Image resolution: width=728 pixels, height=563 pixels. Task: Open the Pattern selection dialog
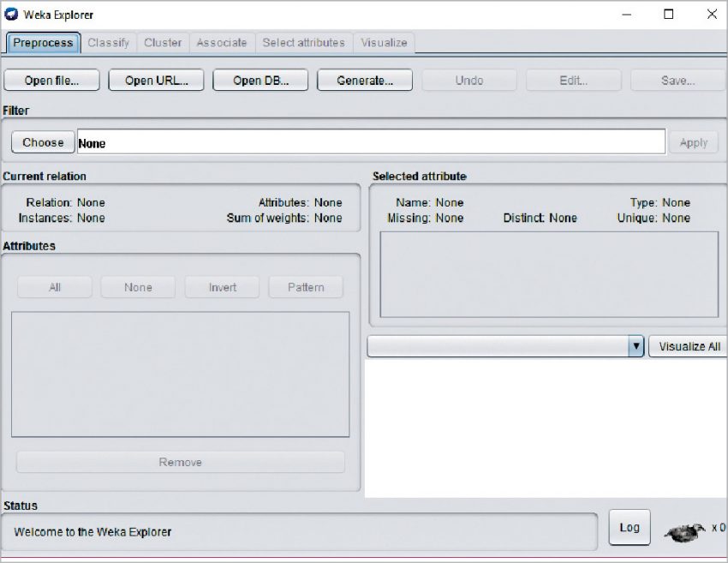305,287
